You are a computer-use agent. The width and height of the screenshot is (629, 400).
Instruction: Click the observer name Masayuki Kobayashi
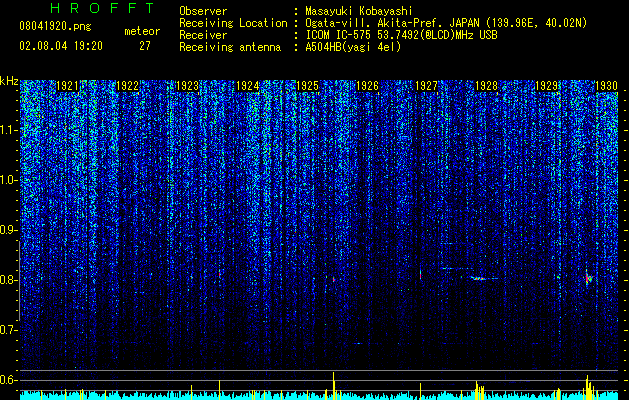(x=359, y=11)
